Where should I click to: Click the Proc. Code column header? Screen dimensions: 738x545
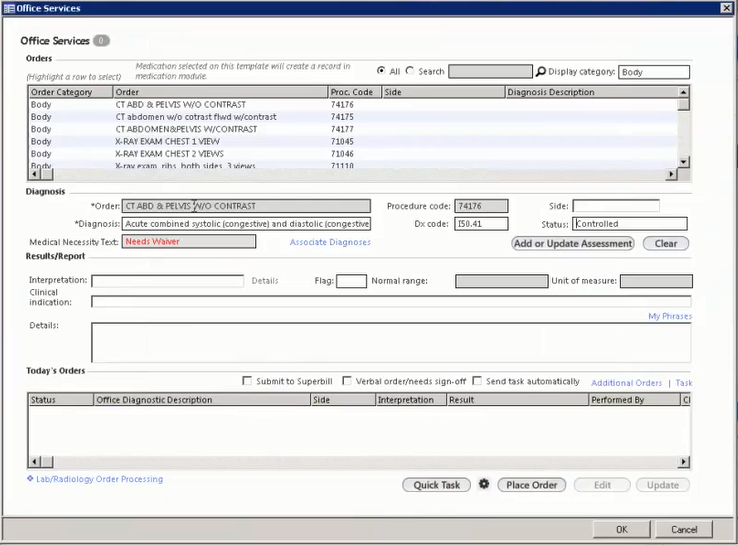[x=354, y=92]
